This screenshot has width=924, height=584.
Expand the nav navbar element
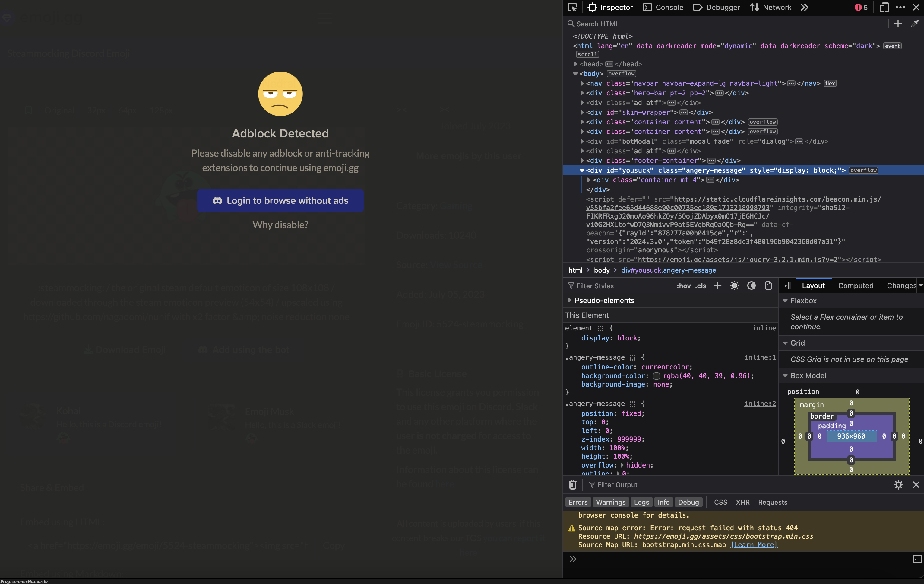[x=582, y=83]
